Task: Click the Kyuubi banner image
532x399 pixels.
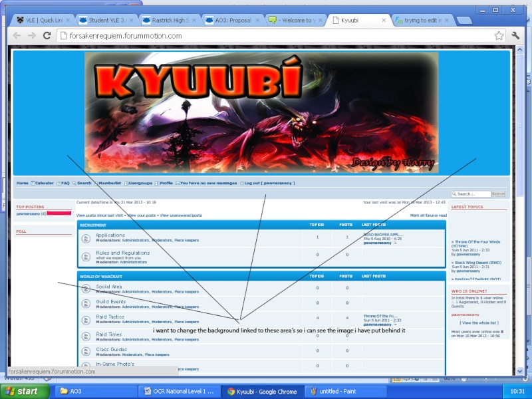Action: click(x=261, y=112)
